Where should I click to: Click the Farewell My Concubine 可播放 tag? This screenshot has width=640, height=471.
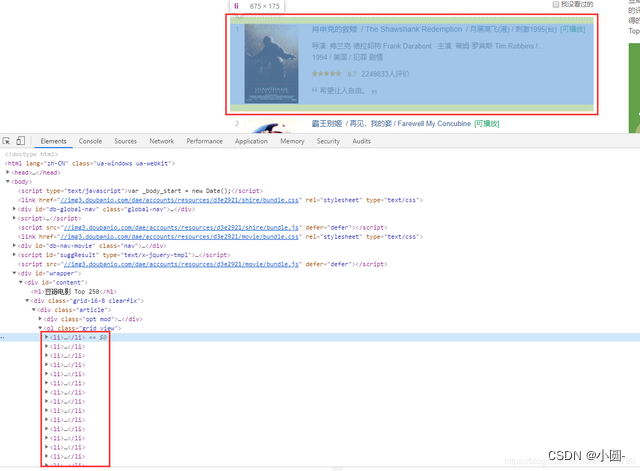pos(487,124)
